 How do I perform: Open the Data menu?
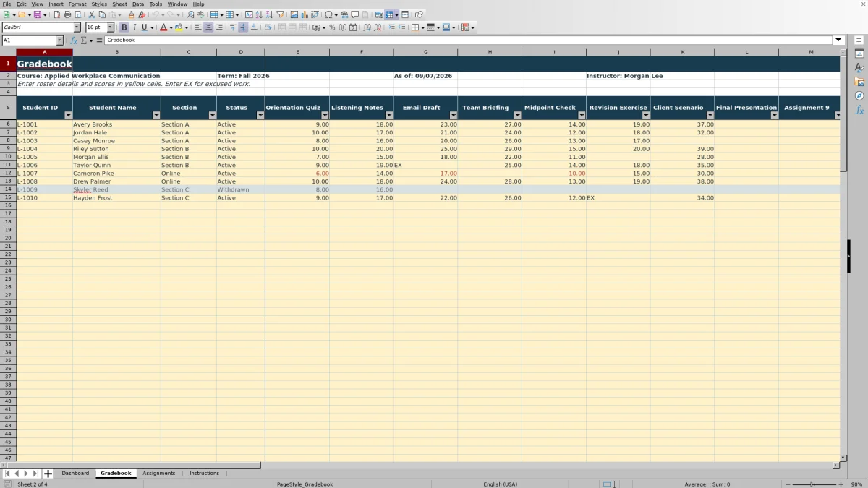click(137, 4)
